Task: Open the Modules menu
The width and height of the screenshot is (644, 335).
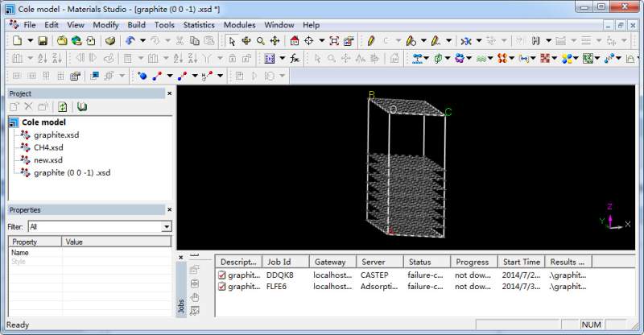Action: point(239,25)
